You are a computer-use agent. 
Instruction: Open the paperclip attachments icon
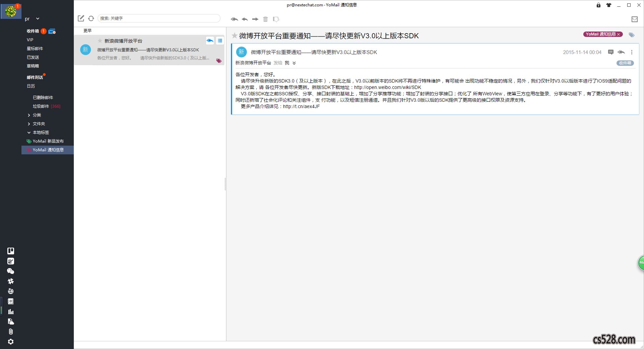11,332
